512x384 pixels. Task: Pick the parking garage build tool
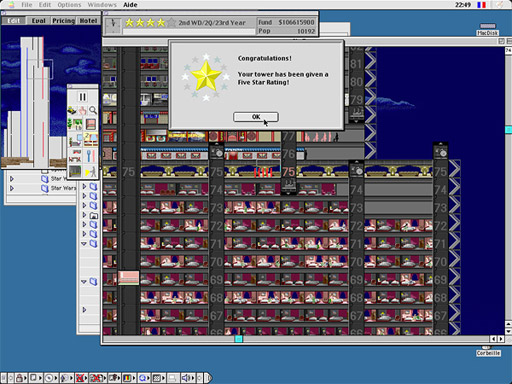(x=75, y=171)
